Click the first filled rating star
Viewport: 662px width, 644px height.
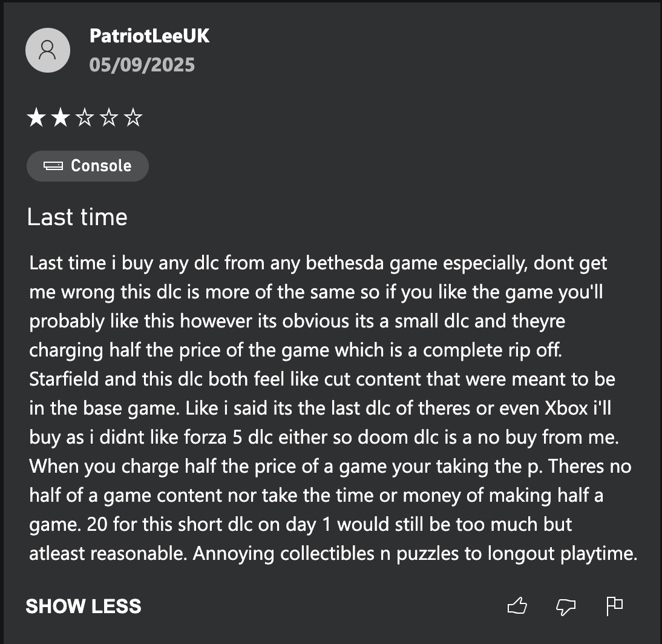pos(36,117)
